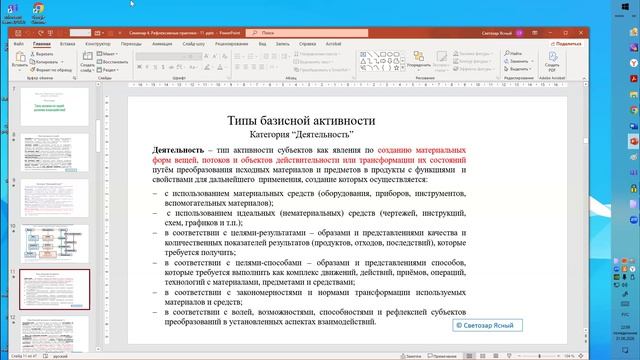The width and height of the screenshot is (640, 360).
Task: Open the Windows Start button on the taskbar
Action: click(x=625, y=7)
